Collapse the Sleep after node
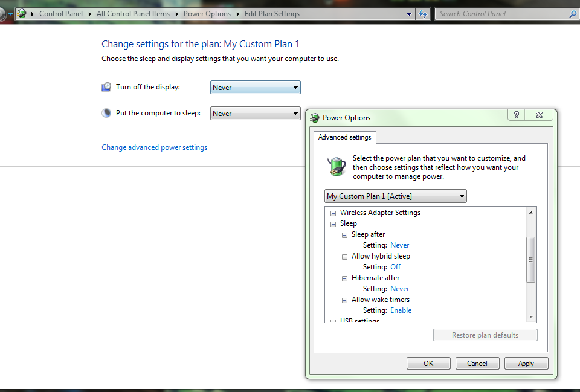Image resolution: width=580 pixels, height=392 pixels. 345,235
